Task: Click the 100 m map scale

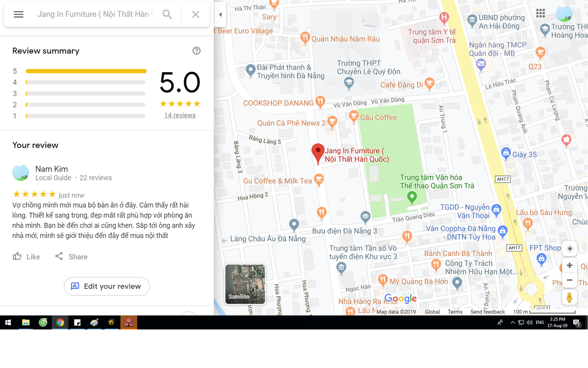Action: [544, 312]
